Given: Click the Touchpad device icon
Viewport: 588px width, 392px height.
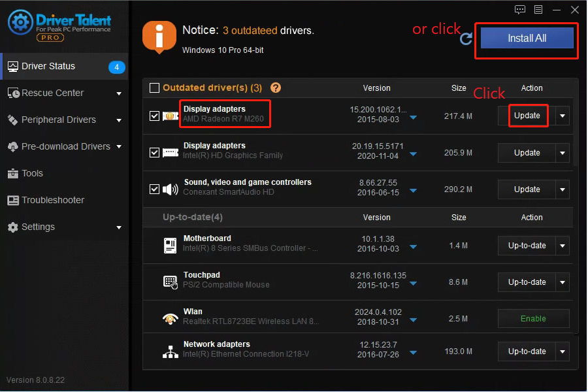Looking at the screenshot, I should pyautogui.click(x=171, y=282).
